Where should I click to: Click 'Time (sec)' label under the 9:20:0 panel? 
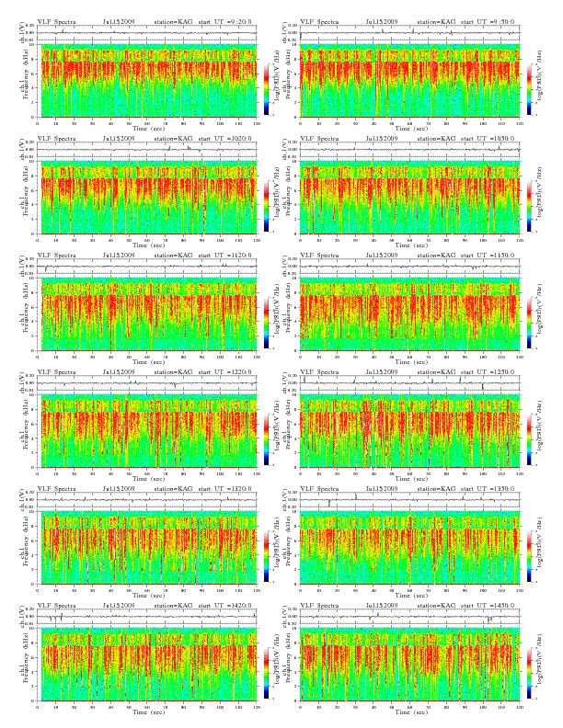148,128
